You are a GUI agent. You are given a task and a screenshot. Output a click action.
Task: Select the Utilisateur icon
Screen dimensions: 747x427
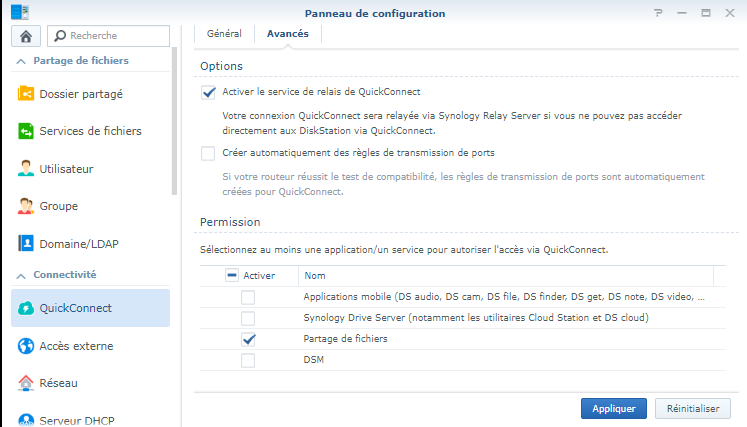[26, 169]
